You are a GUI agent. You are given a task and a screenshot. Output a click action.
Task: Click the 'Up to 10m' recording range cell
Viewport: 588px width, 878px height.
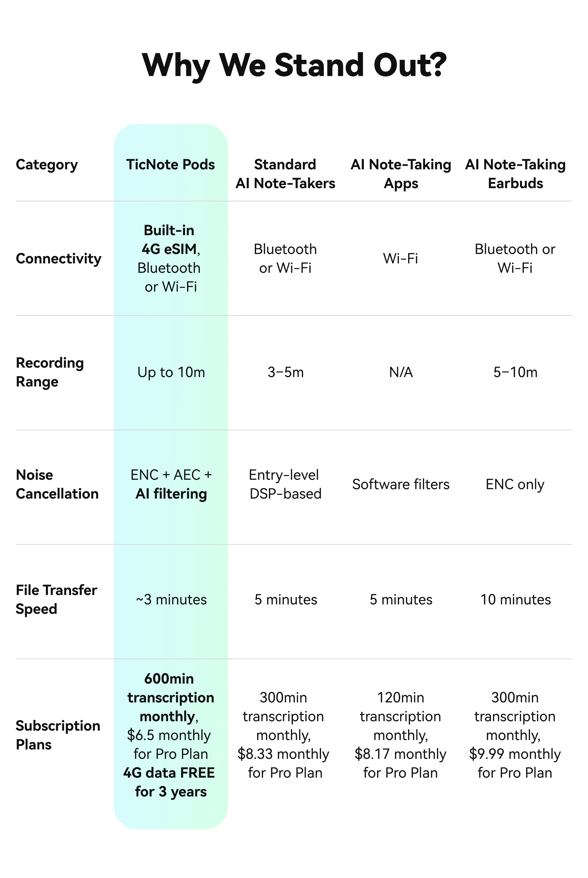[171, 372]
